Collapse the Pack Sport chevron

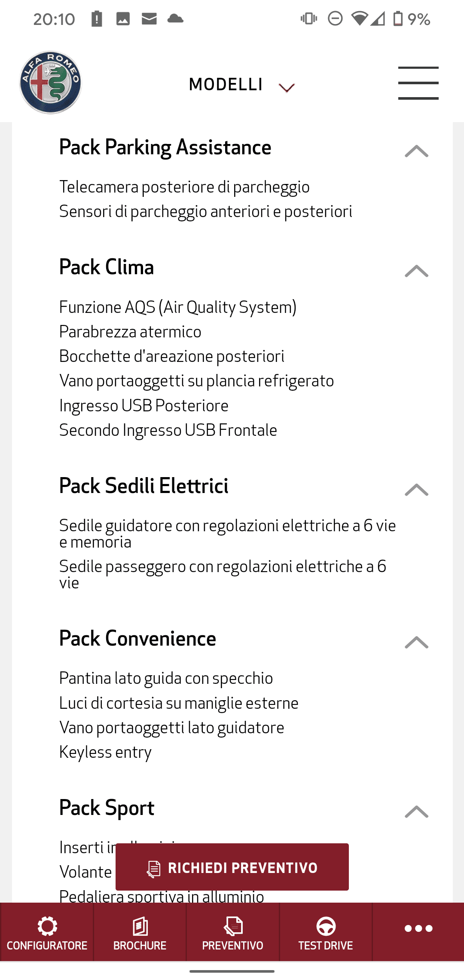(416, 812)
